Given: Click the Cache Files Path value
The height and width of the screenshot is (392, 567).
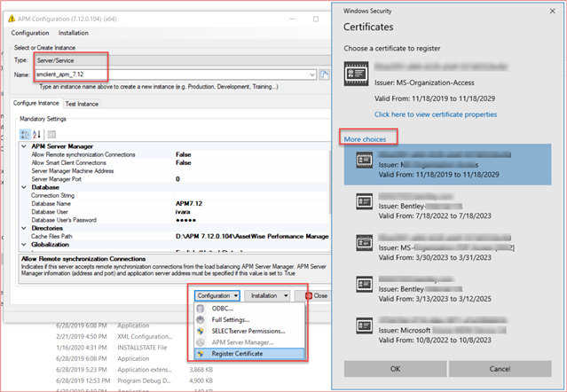Looking at the screenshot, I should click(x=252, y=236).
